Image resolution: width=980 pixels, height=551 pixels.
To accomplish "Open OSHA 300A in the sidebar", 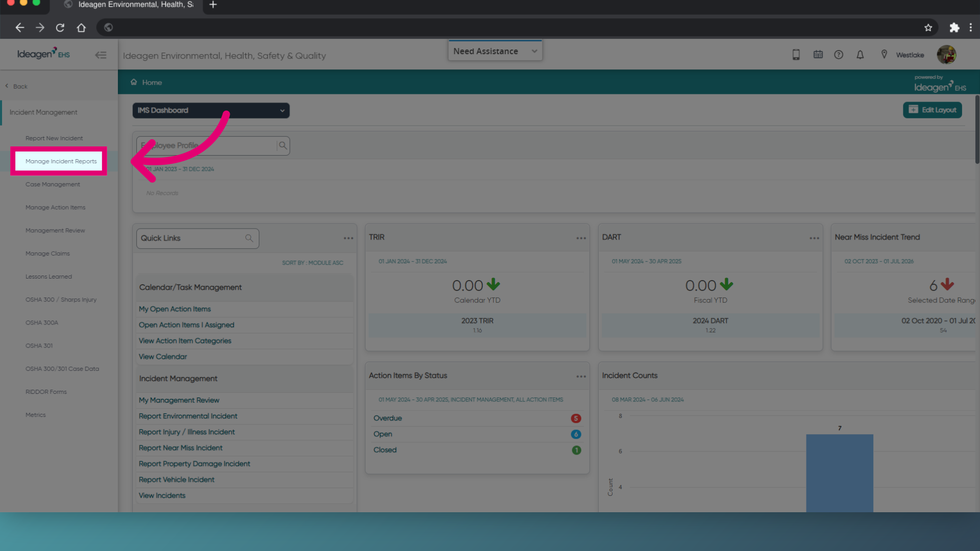I will coord(42,322).
